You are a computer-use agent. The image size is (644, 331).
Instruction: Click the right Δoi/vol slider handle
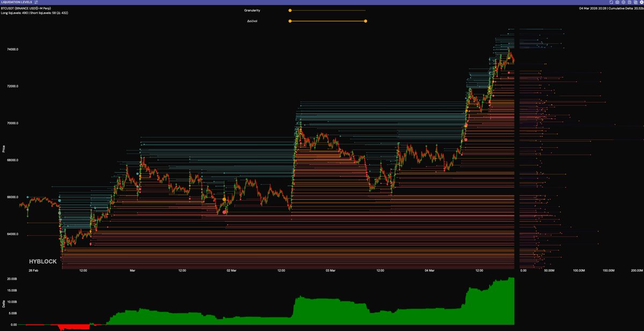[x=365, y=21]
